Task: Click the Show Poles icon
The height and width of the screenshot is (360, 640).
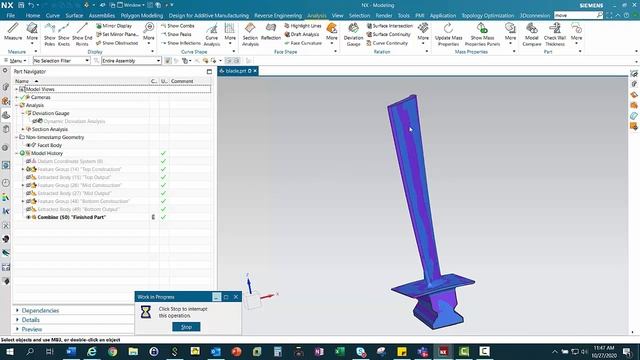Action: [x=50, y=34]
